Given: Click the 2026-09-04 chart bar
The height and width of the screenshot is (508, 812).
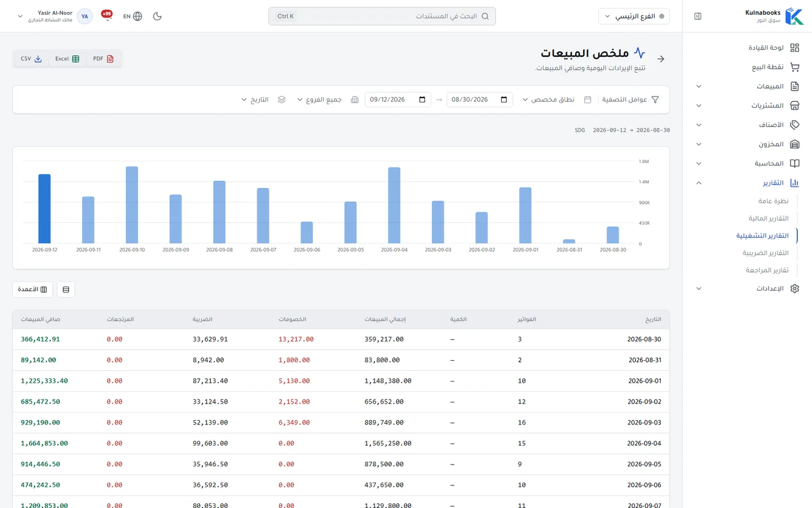Looking at the screenshot, I should tap(394, 205).
